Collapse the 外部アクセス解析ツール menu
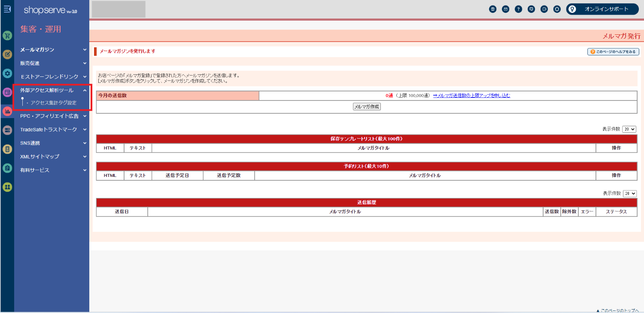This screenshot has height=313, width=644. click(53, 91)
